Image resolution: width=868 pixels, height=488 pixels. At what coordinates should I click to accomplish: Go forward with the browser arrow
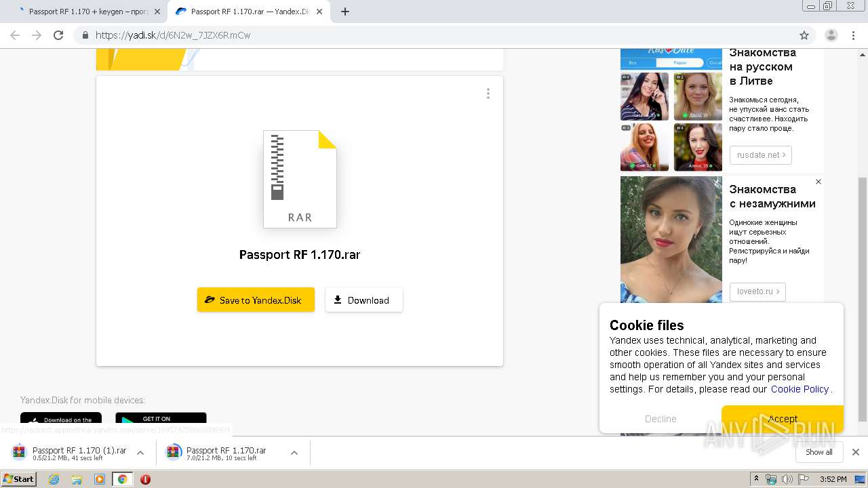[37, 35]
